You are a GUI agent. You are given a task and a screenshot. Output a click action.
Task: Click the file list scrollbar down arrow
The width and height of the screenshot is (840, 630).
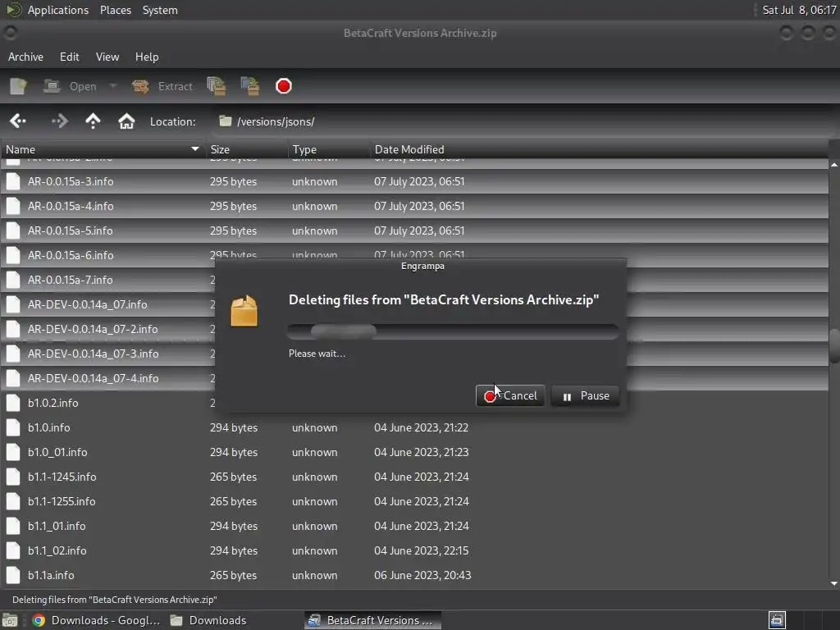pyautogui.click(x=834, y=583)
